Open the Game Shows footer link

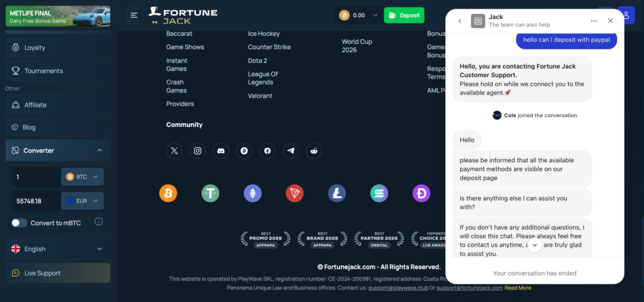[x=185, y=47]
